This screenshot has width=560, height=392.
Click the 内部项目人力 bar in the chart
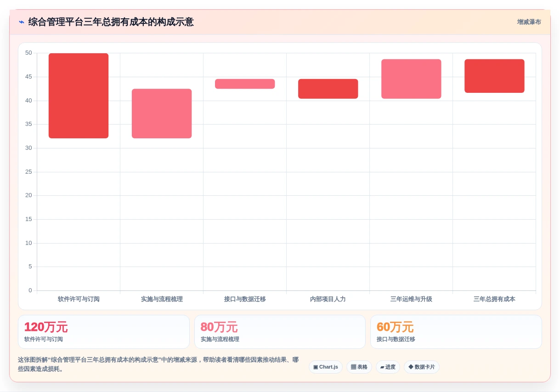pos(328,89)
